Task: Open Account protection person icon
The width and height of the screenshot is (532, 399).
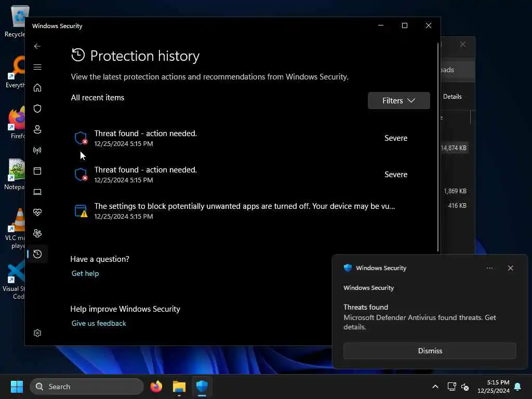Action: click(37, 129)
